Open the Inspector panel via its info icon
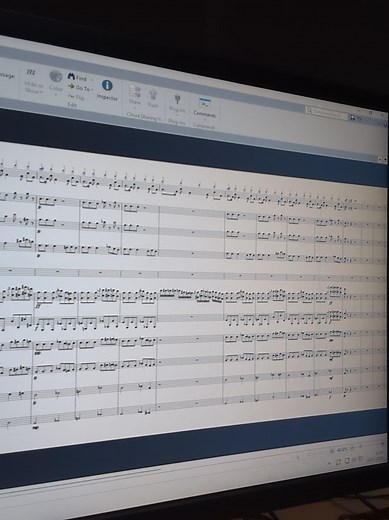Screen dimensions: 389x520 107,85
